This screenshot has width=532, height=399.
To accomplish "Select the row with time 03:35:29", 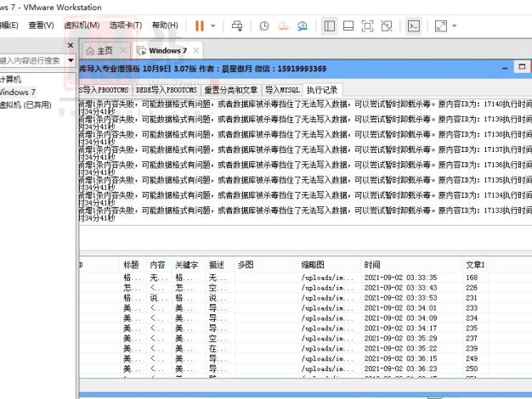I will [x=305, y=339].
